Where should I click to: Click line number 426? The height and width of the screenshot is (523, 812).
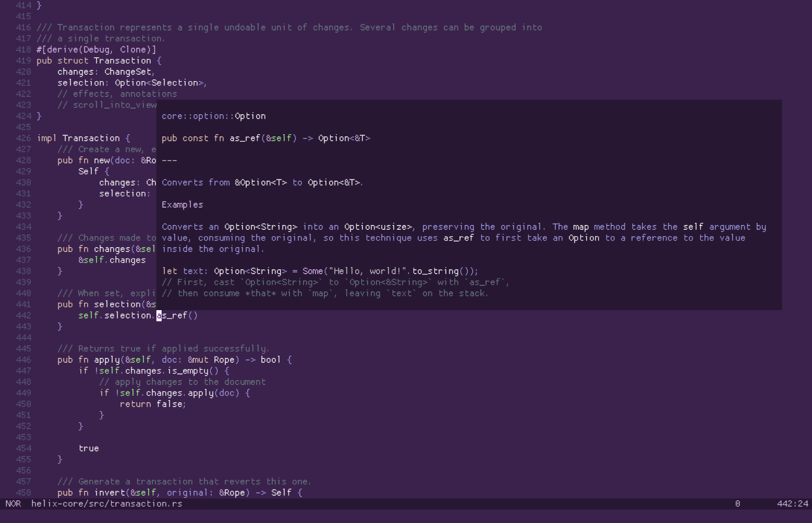pos(24,138)
